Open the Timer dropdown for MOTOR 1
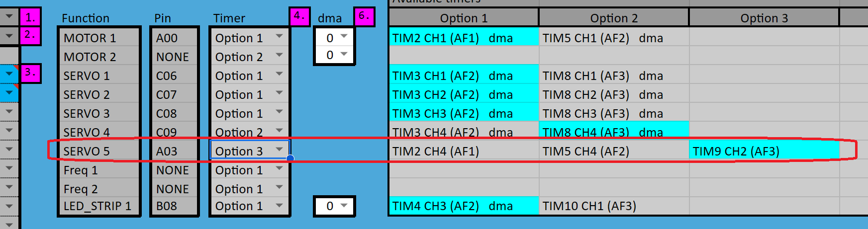 click(x=279, y=37)
